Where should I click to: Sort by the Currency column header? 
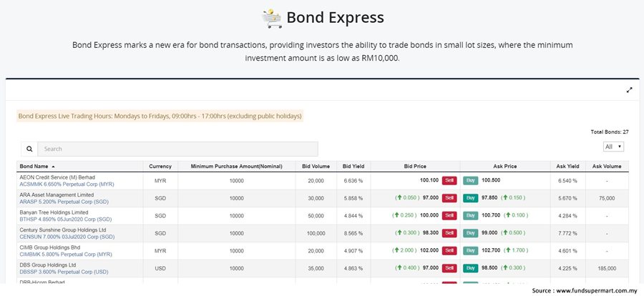tap(160, 167)
